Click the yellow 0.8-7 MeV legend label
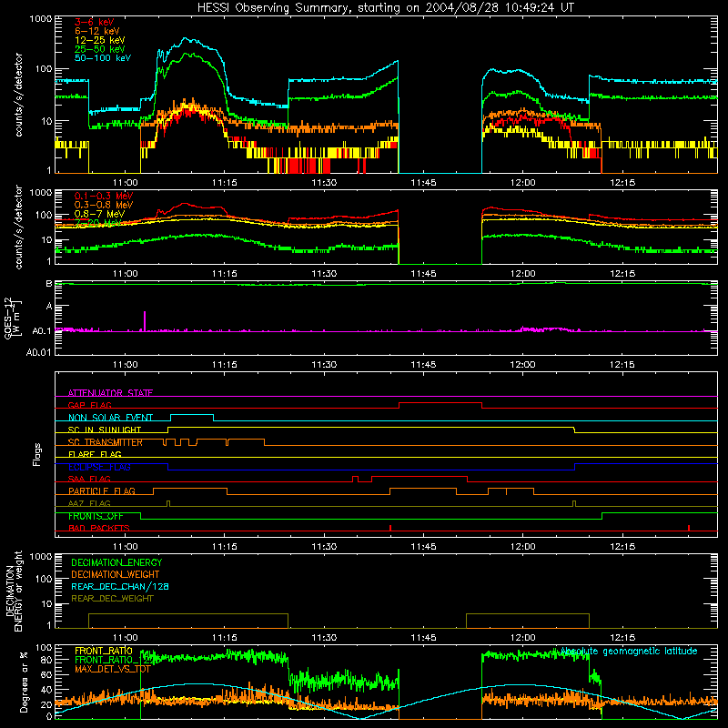 [x=99, y=214]
